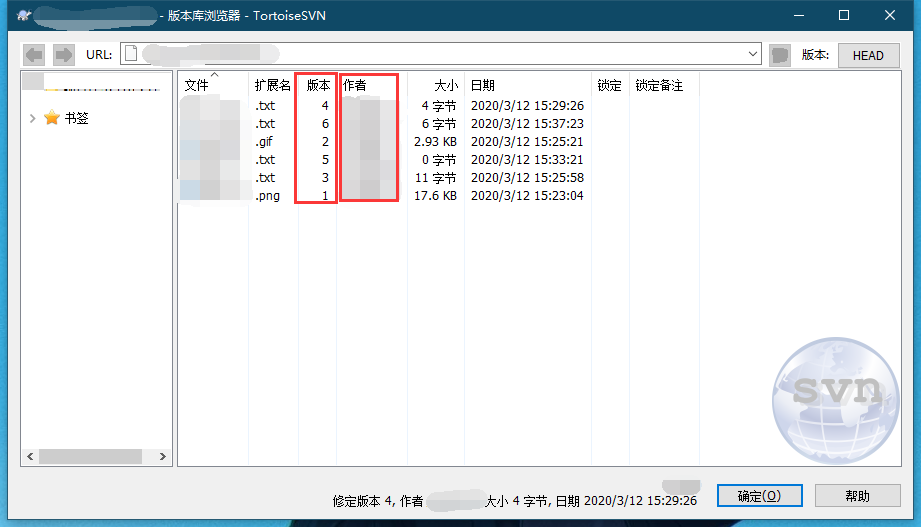Viewport: 921px width, 527px height.
Task: Click date 2020/3/12 15:29:26 in file list
Action: click(x=527, y=106)
